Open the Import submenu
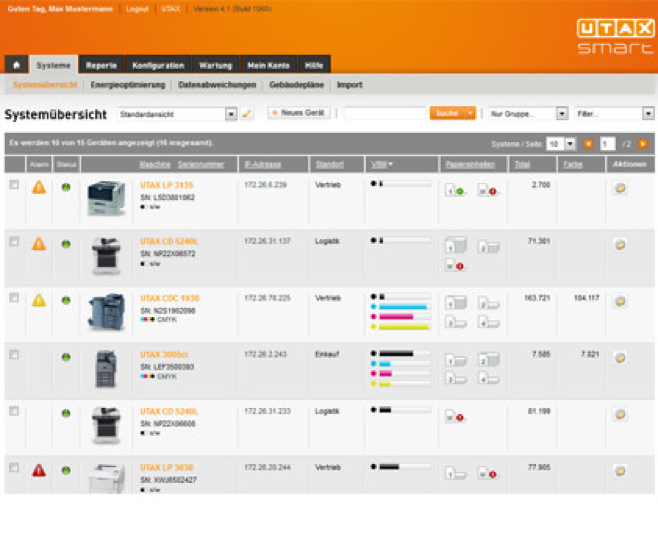Viewport: 658px width, 550px height. (x=350, y=85)
